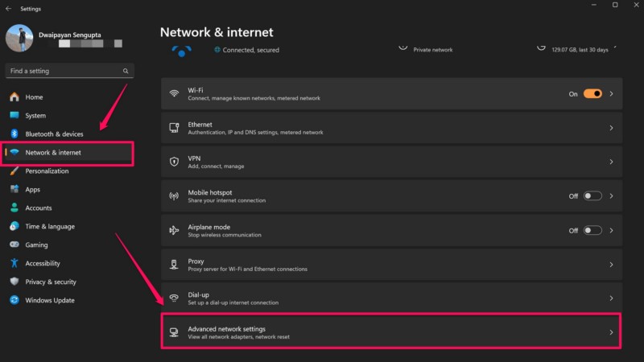This screenshot has height=362, width=644.
Task: Click the Ethernet icon in the list
Action: tap(174, 128)
